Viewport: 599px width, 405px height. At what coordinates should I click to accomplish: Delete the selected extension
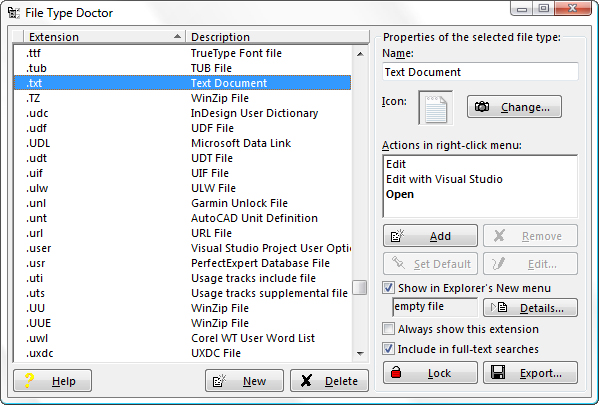click(329, 381)
